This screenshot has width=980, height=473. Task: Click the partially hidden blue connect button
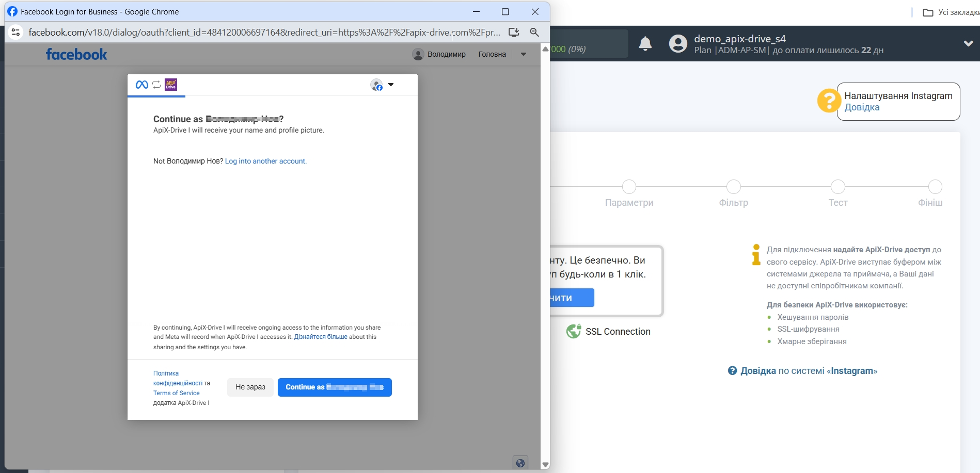(572, 298)
